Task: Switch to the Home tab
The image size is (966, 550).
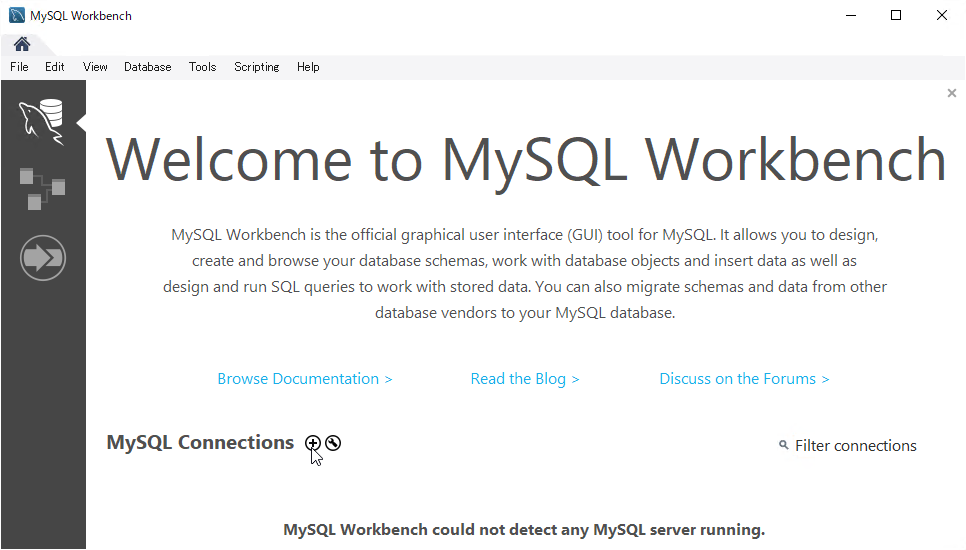Action: click(21, 44)
